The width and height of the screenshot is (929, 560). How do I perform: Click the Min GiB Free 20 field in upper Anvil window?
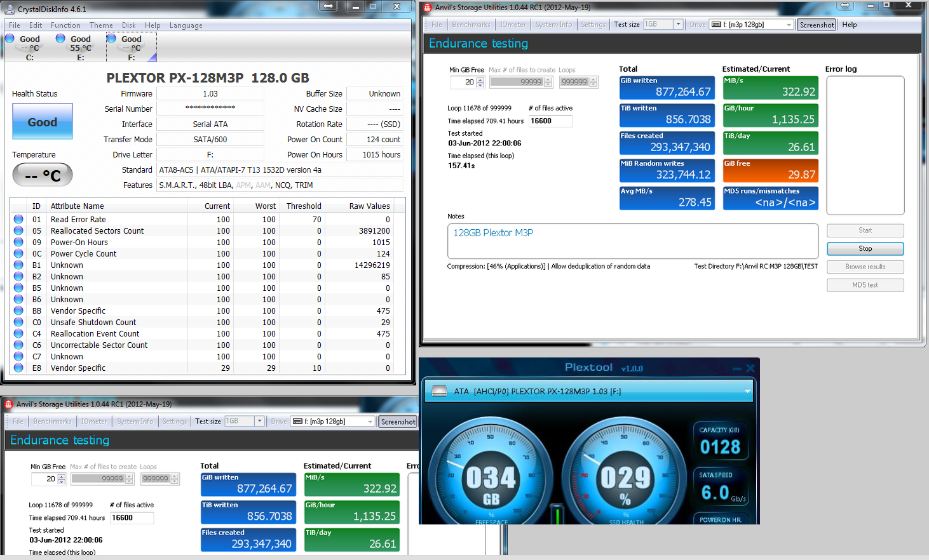(463, 82)
